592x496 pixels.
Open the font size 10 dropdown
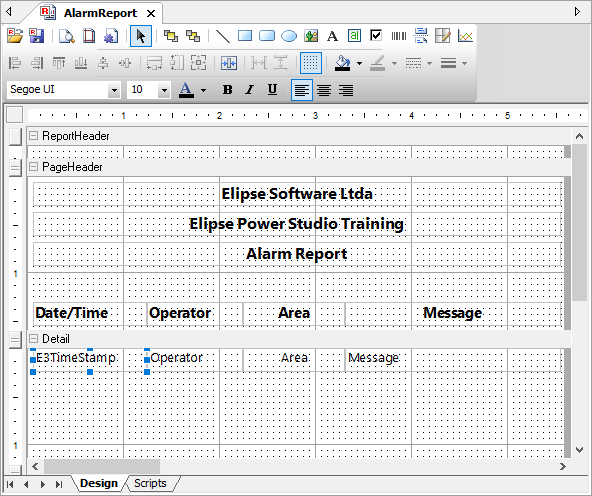[164, 90]
